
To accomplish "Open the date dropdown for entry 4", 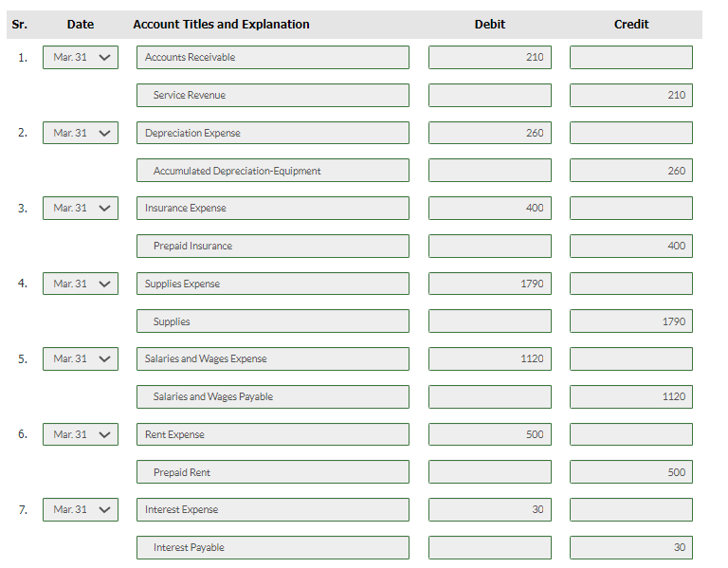I will point(81,284).
